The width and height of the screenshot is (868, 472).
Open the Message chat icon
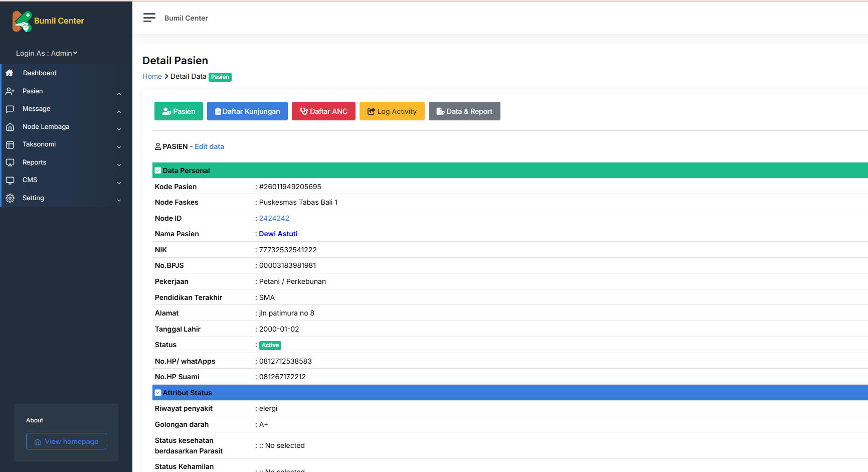tap(10, 108)
